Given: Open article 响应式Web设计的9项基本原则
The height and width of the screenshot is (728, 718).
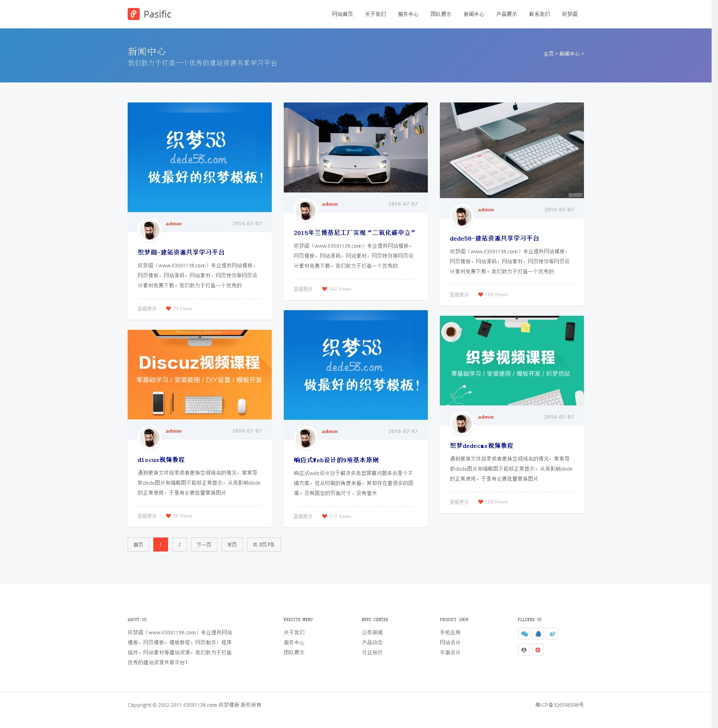Looking at the screenshot, I should [336, 460].
